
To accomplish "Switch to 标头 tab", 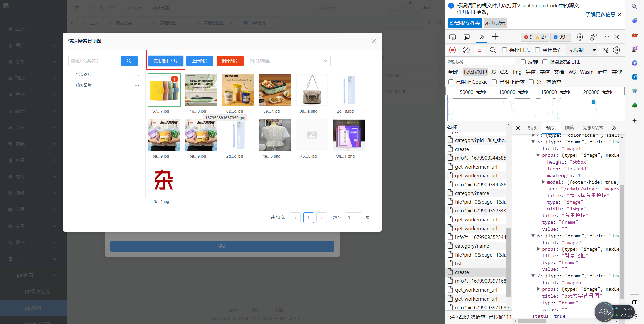I will pyautogui.click(x=533, y=128).
